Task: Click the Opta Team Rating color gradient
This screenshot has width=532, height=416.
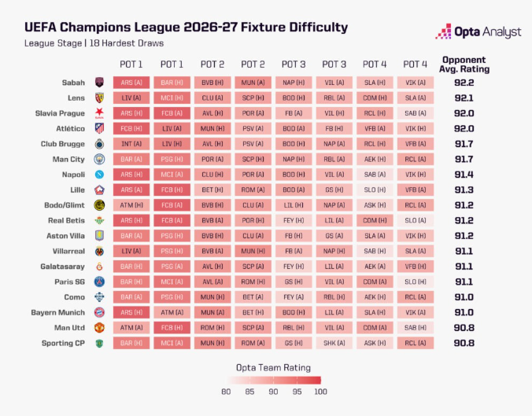Action: point(273,380)
